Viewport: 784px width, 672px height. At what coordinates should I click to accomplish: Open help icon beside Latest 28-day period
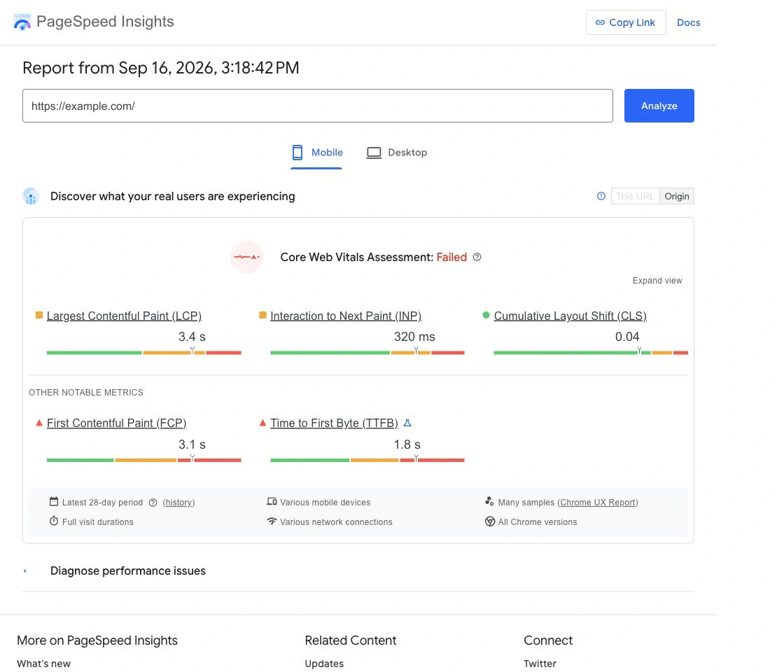pyautogui.click(x=153, y=503)
